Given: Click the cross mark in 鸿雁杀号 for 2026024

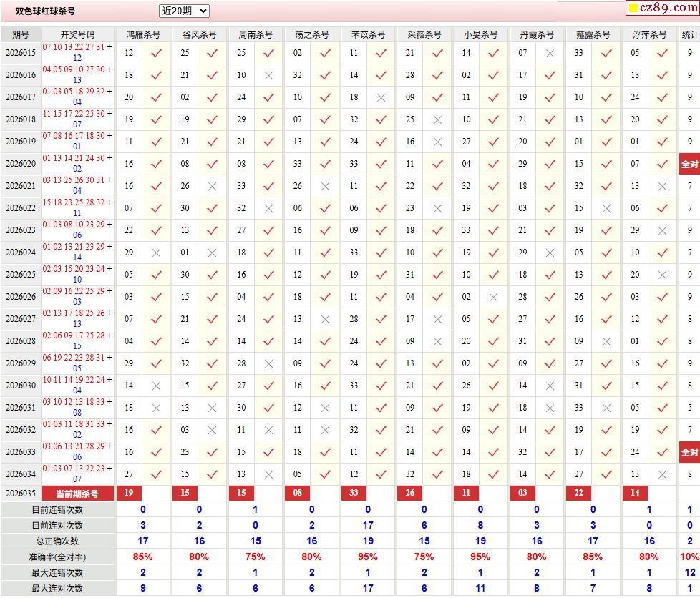Looking at the screenshot, I should point(156,253).
